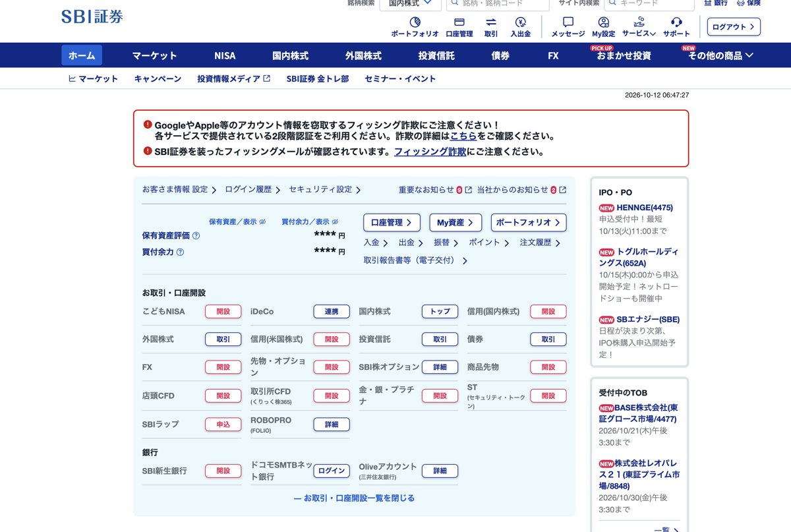Image resolution: width=791 pixels, height=532 pixels.
Task: Click 取引 button for 債券
Action: click(x=548, y=339)
